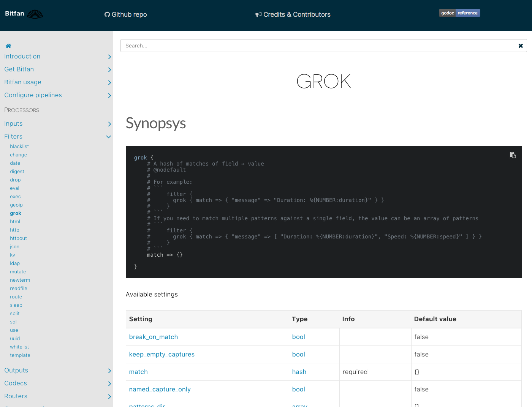Image resolution: width=532 pixels, height=407 pixels.
Task: Expand the Inputs section chevron
Action: click(109, 124)
